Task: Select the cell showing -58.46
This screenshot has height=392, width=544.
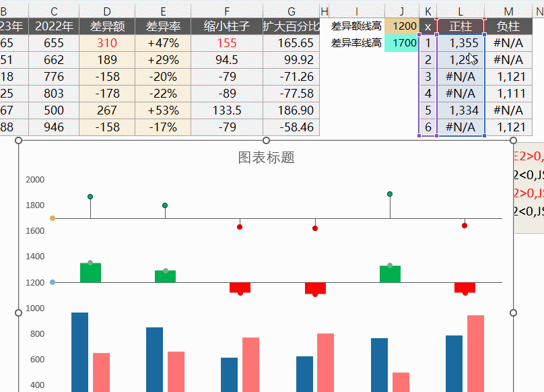Action: coord(291,127)
